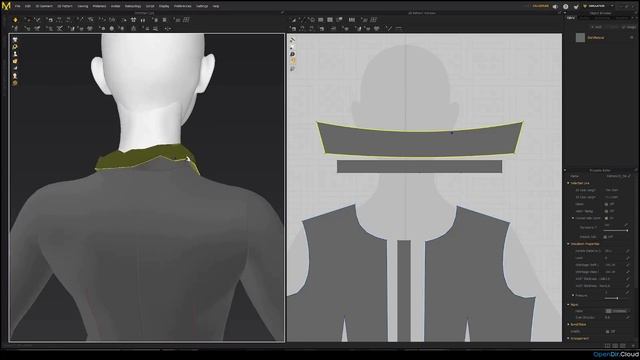
Task: Click the Marvelous Designer M logo
Action: point(6,6)
